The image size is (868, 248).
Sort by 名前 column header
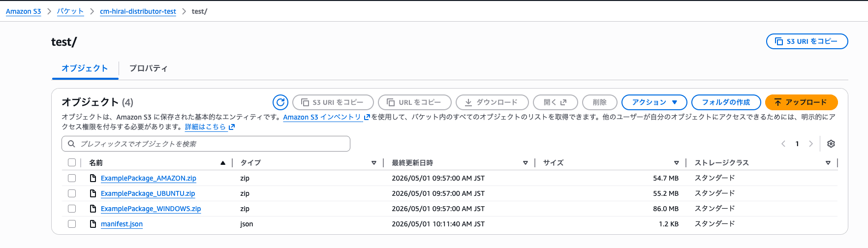[x=96, y=163]
